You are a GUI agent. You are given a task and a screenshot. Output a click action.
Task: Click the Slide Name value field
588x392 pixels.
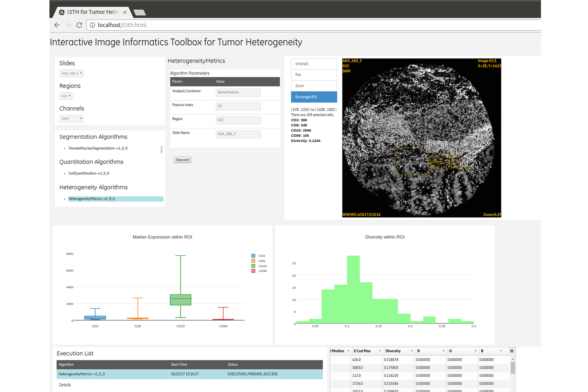(238, 134)
